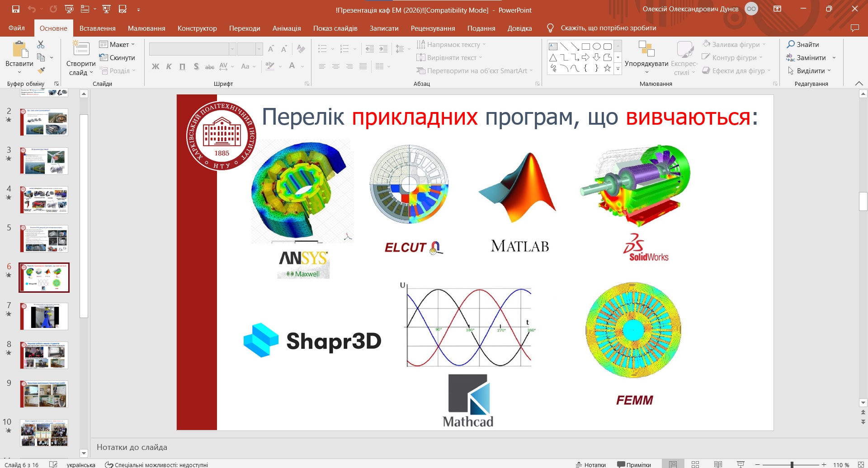The height and width of the screenshot is (468, 868).
Task: Click the Замінити replace button
Action: 811,58
